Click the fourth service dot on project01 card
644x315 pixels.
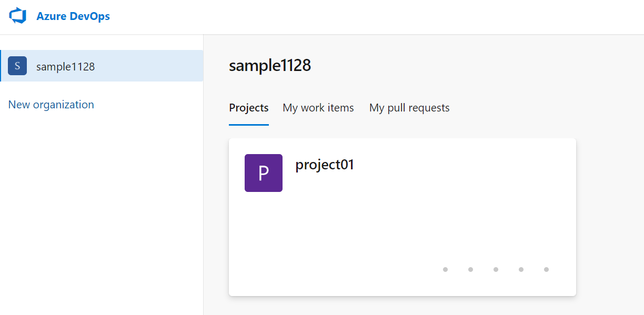tap(521, 270)
